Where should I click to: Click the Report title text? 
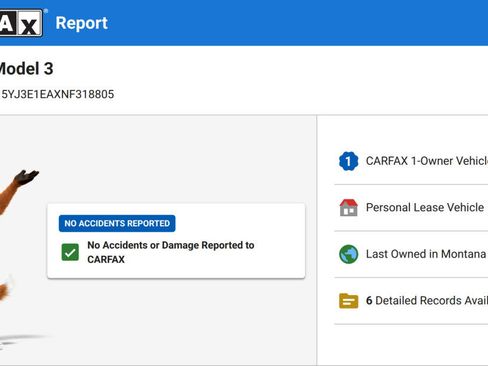click(82, 23)
